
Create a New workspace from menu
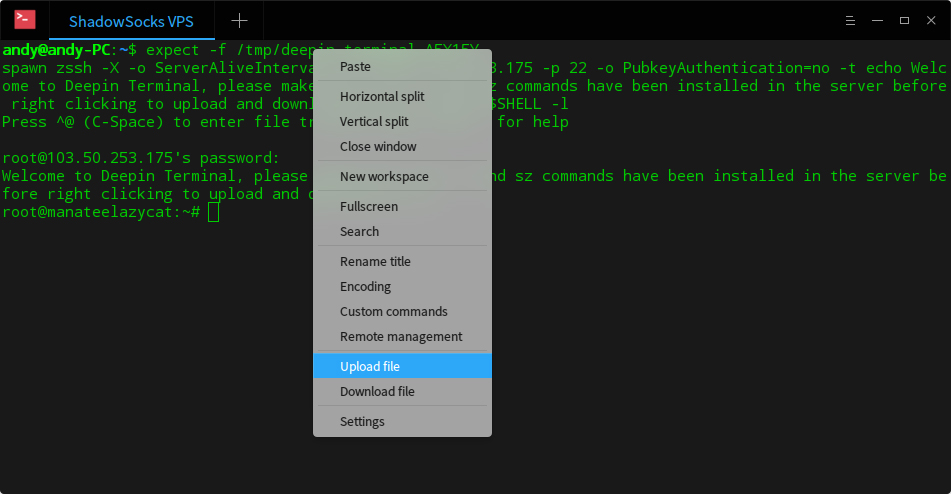click(x=384, y=177)
